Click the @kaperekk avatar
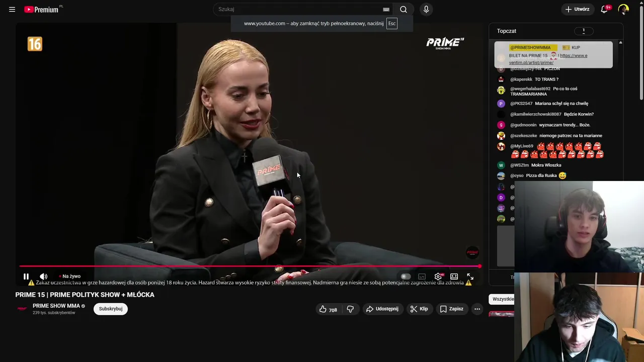 click(501, 79)
